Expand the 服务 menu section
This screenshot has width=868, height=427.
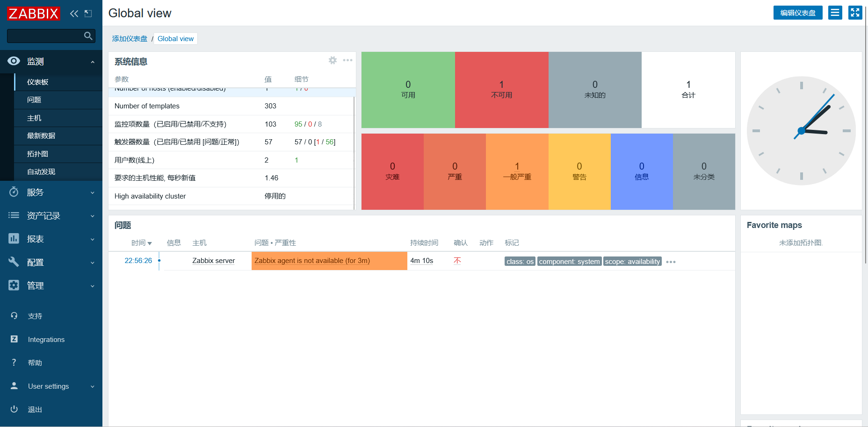(x=93, y=192)
